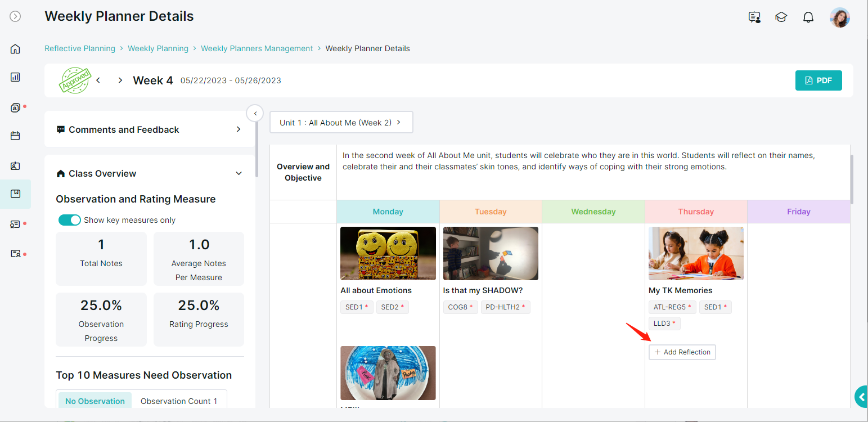Open the calendar icon in the sidebar
Image resolution: width=868 pixels, height=422 pixels.
click(15, 136)
